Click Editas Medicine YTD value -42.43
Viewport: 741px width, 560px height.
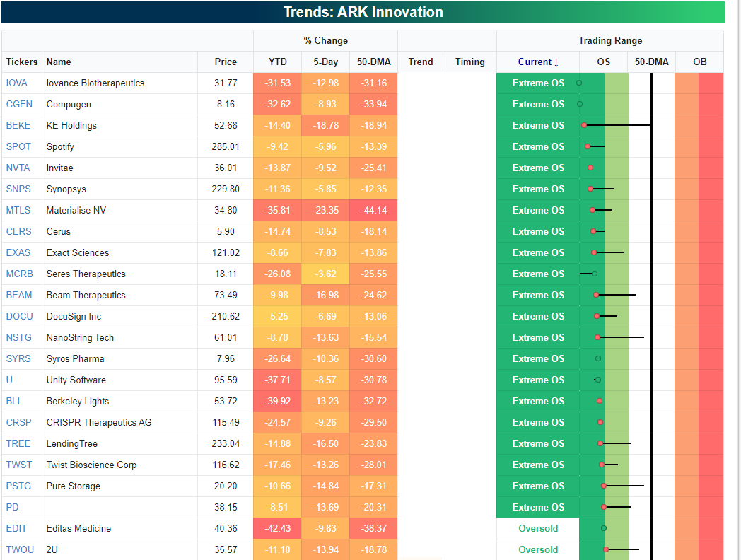(x=277, y=528)
